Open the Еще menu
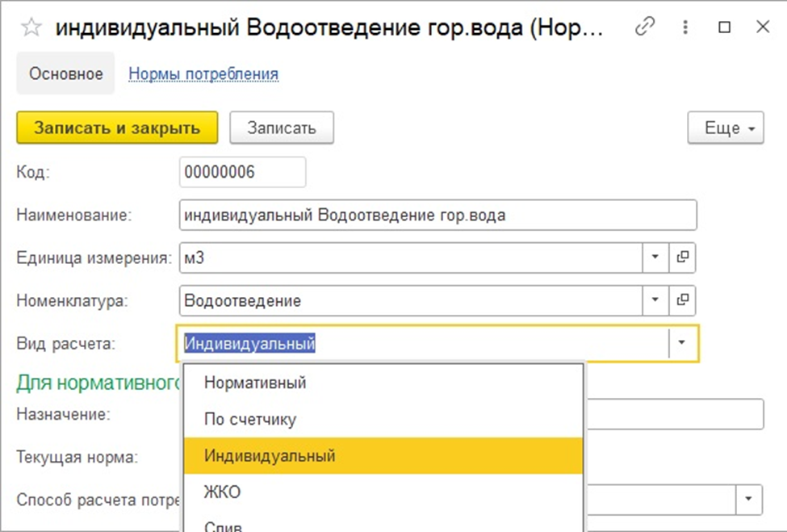 click(x=725, y=128)
